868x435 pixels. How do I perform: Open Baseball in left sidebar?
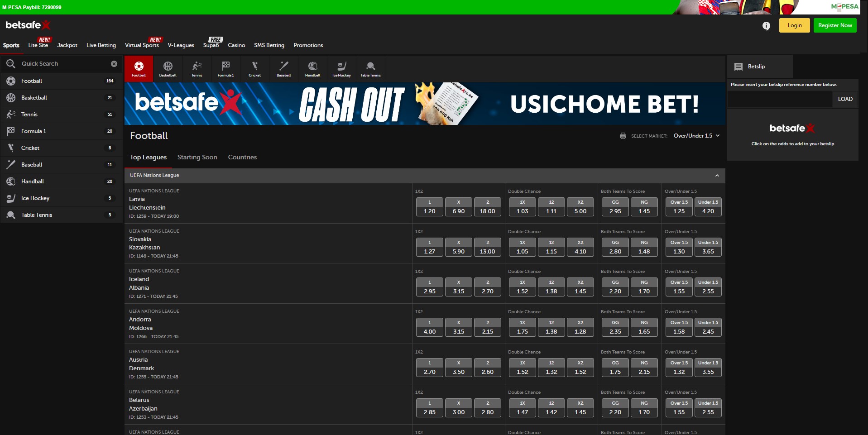coord(61,165)
